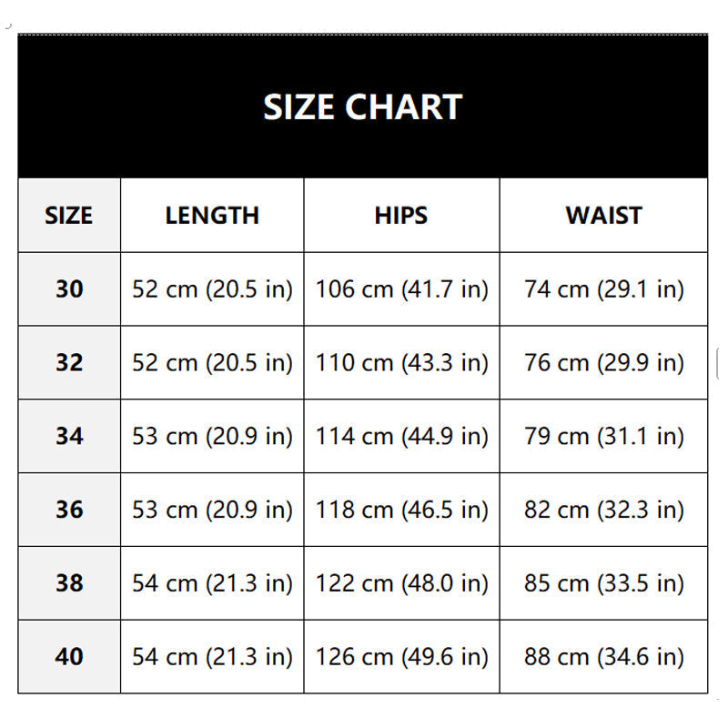Click the size 40 row label
728x728 pixels.
pos(69,656)
